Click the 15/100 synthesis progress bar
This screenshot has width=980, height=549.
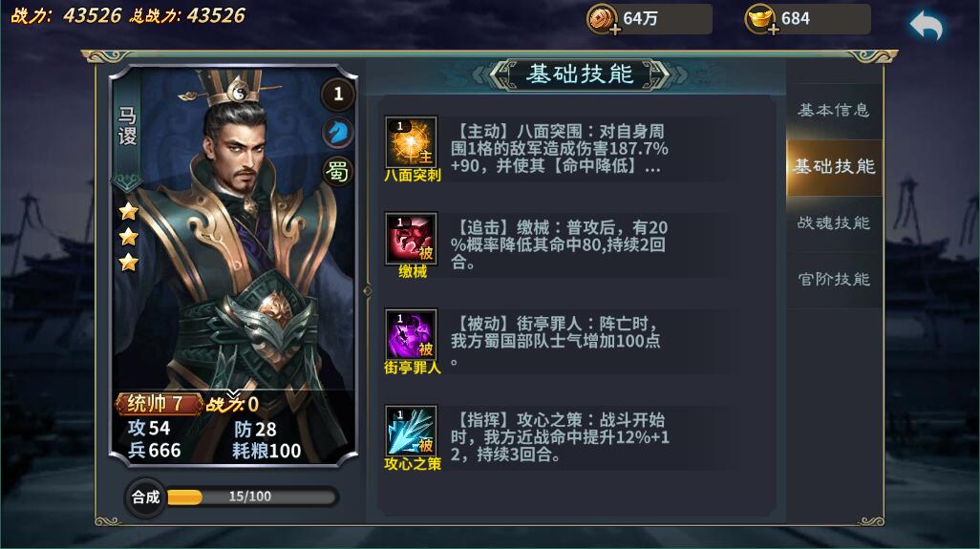click(252, 497)
